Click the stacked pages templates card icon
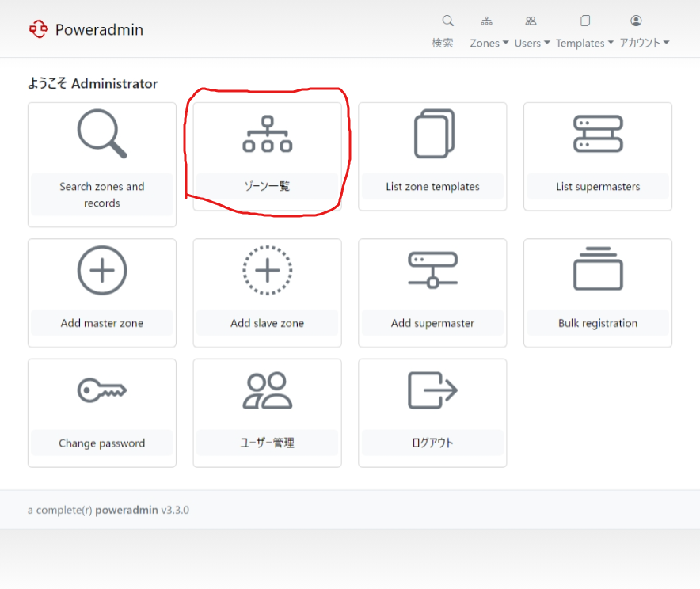The width and height of the screenshot is (700, 589). click(435, 134)
